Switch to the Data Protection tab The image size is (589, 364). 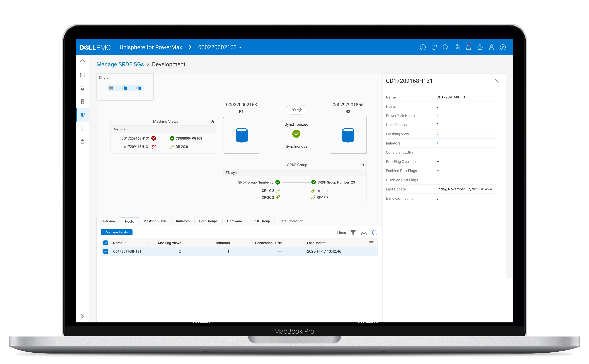(291, 221)
